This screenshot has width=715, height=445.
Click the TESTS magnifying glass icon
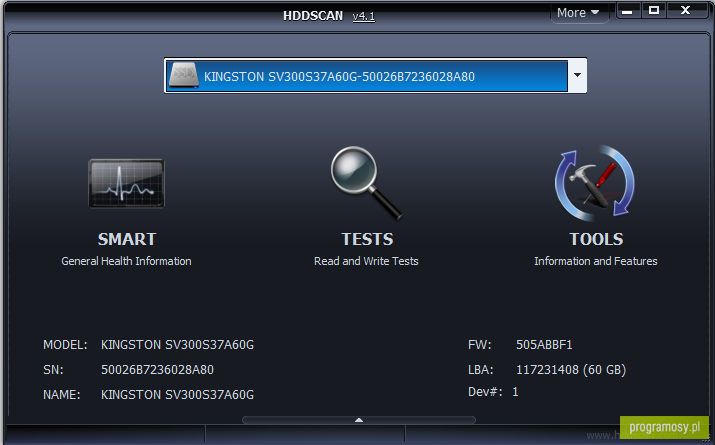pyautogui.click(x=366, y=183)
